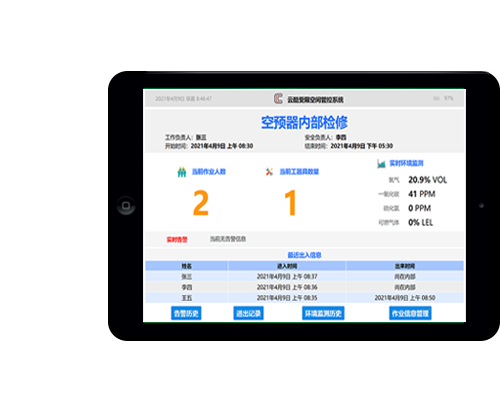Image resolution: width=500 pixels, height=413 pixels.
Task: Tap the battery indicator in the header
Action: coord(436,98)
